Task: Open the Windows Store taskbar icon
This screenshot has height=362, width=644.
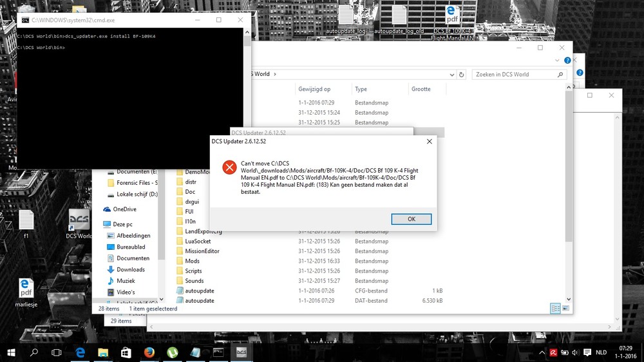Action: coord(126,352)
